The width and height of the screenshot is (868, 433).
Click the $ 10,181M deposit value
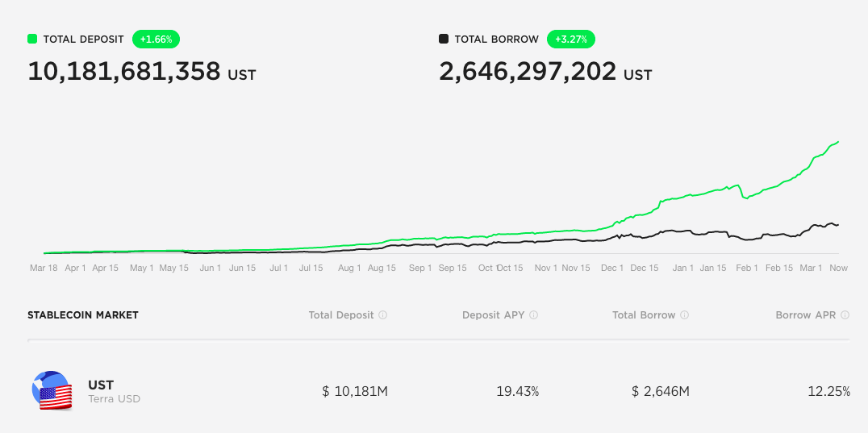click(x=355, y=392)
